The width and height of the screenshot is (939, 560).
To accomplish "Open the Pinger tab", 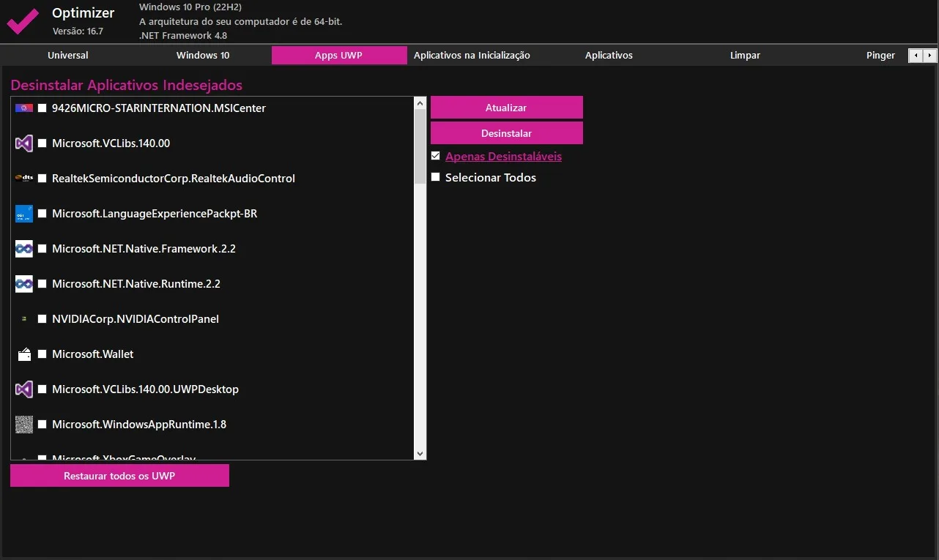I will 880,56.
